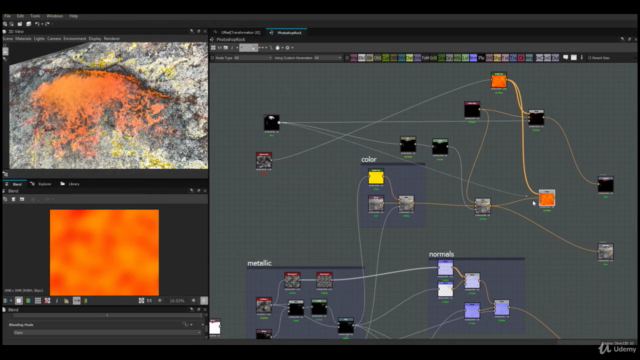Screen dimensions: 640x360
Task: Click the comment bubble icon in graph toolbar
Action: pyautogui.click(x=566, y=58)
